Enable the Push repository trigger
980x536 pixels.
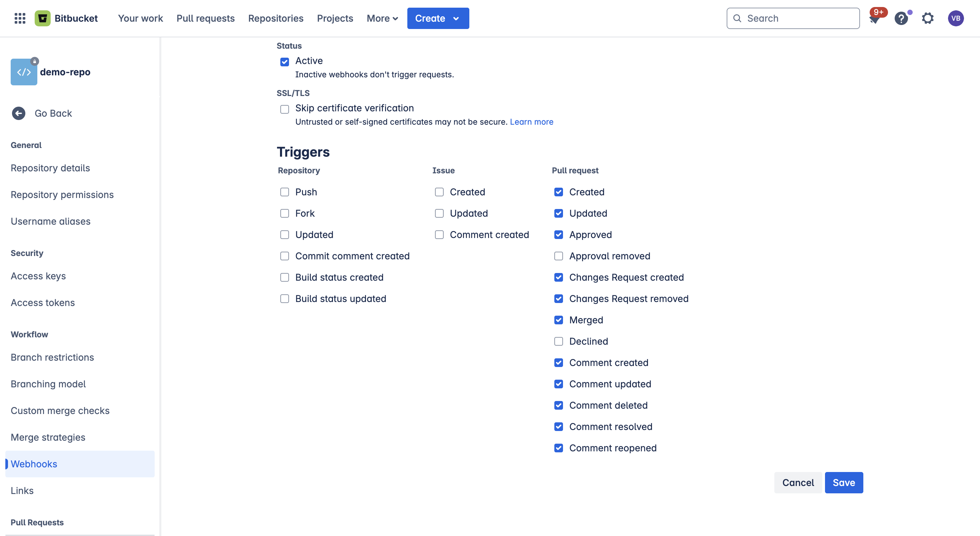click(x=285, y=192)
